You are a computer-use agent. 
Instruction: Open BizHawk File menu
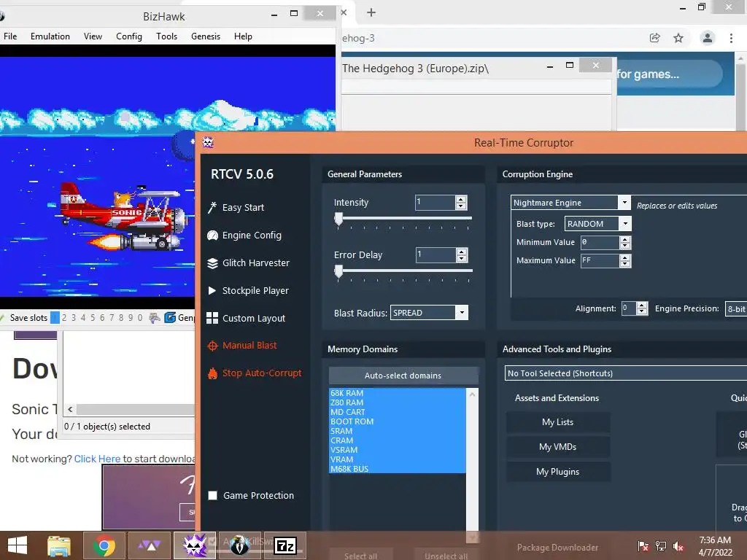coord(10,36)
